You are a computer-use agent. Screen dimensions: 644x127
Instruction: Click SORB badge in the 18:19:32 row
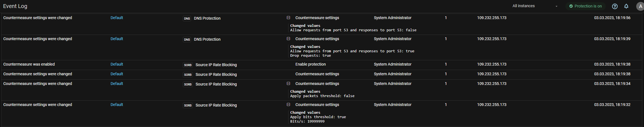click(188, 105)
